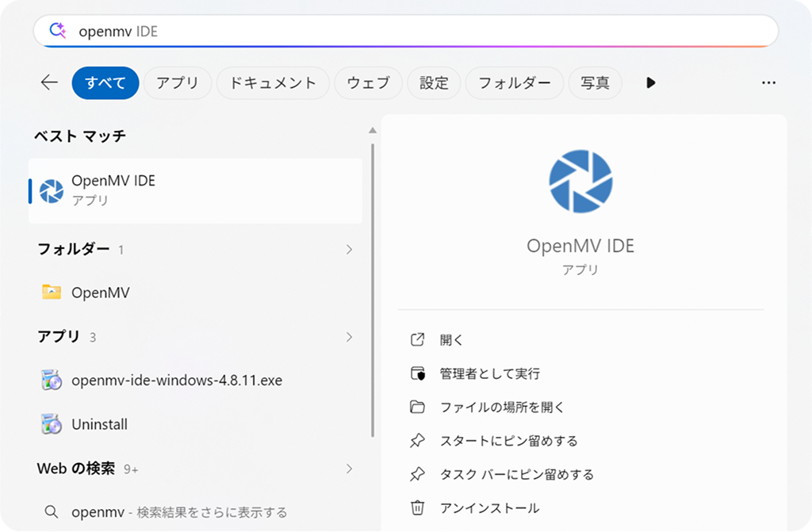Click the shield icon for 管理者として実行
The width and height of the screenshot is (812, 532).
click(417, 373)
